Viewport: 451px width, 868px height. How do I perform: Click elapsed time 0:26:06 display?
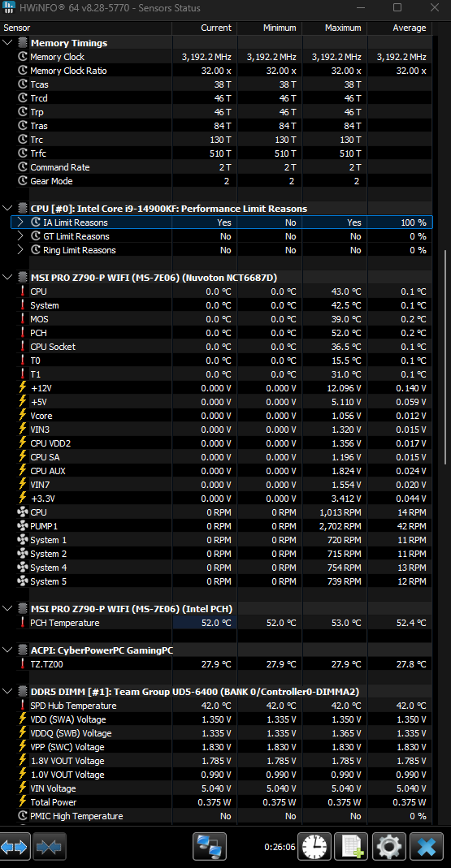point(280,847)
